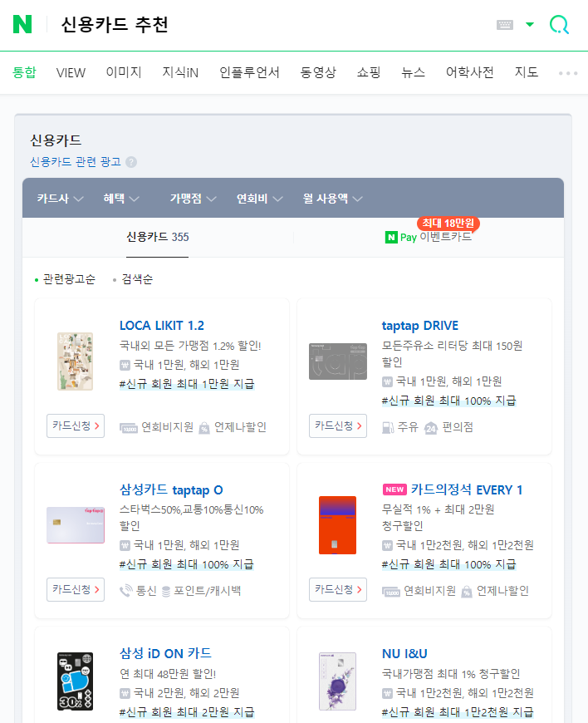Click the won icon on the taptap DRIVE fee line
This screenshot has width=588, height=723.
pos(388,381)
